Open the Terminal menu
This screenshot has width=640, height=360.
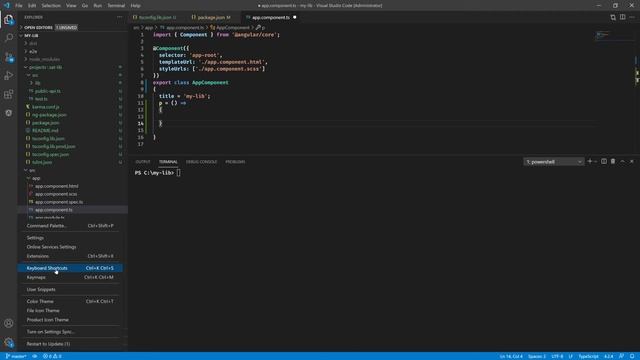click(116, 6)
